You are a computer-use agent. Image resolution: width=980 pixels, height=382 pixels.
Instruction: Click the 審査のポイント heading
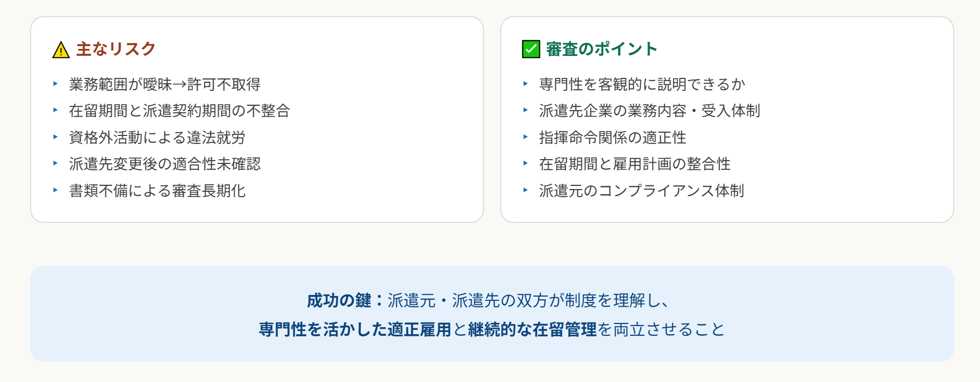pos(601,49)
